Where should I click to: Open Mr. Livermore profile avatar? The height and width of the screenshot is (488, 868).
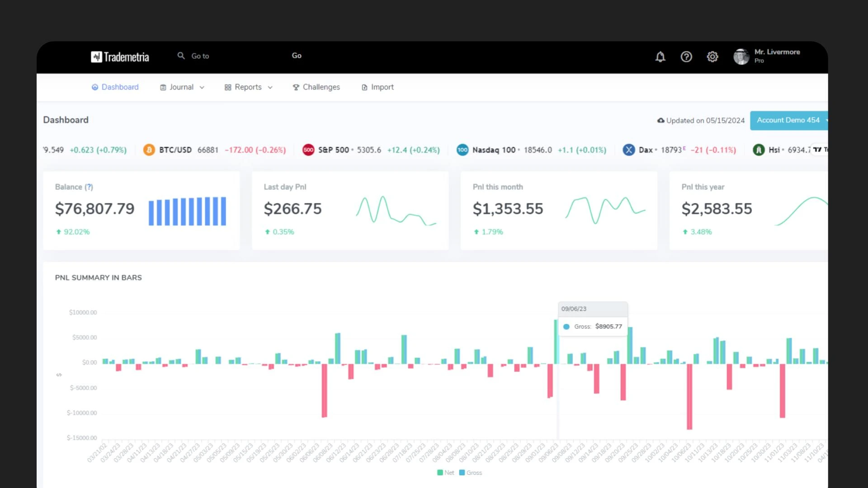(741, 57)
